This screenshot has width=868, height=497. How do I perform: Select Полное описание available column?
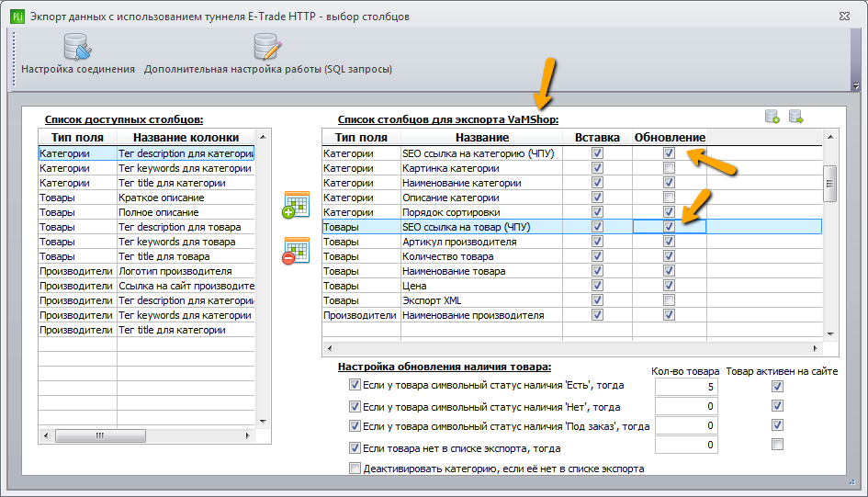(x=146, y=212)
